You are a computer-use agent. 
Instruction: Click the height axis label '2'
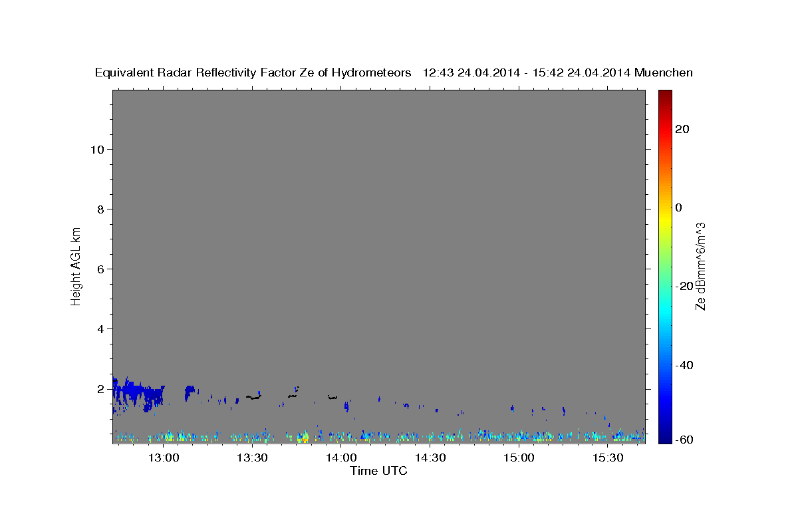click(100, 388)
